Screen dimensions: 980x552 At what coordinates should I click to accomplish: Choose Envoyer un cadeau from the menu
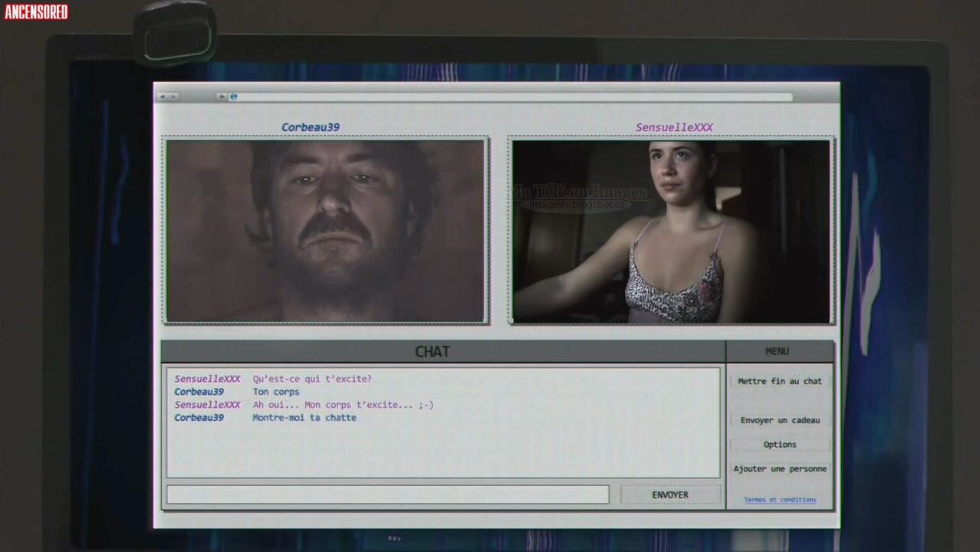pyautogui.click(x=779, y=420)
